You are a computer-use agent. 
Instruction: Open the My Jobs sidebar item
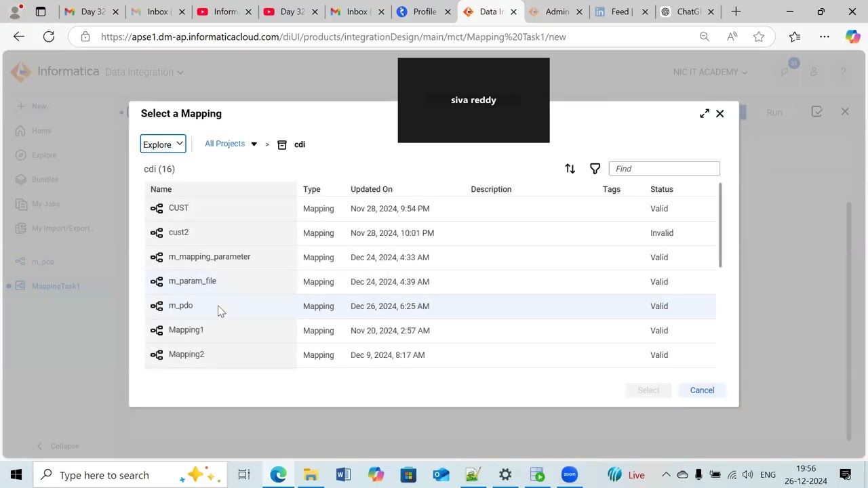tap(45, 204)
